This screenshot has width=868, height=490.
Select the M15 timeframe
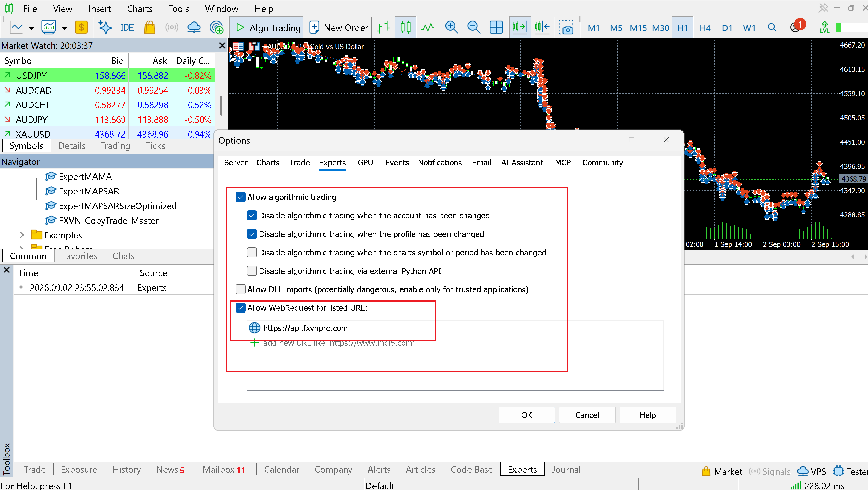pos(638,28)
